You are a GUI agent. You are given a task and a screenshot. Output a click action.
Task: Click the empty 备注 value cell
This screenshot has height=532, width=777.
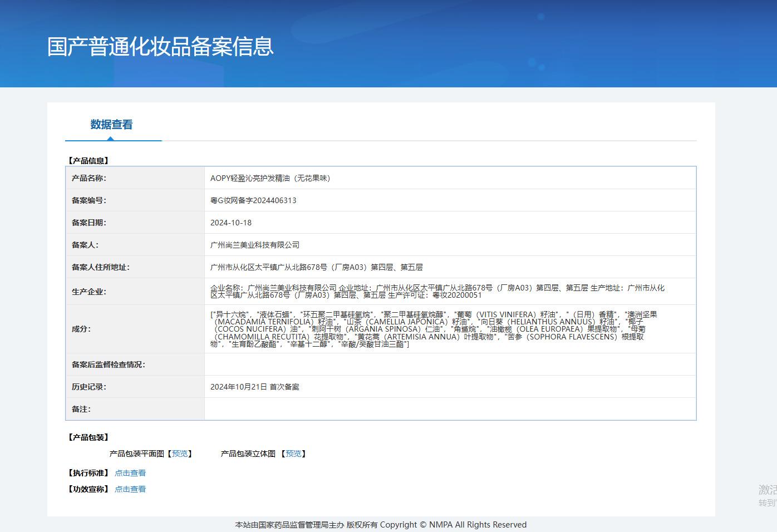[x=450, y=409]
